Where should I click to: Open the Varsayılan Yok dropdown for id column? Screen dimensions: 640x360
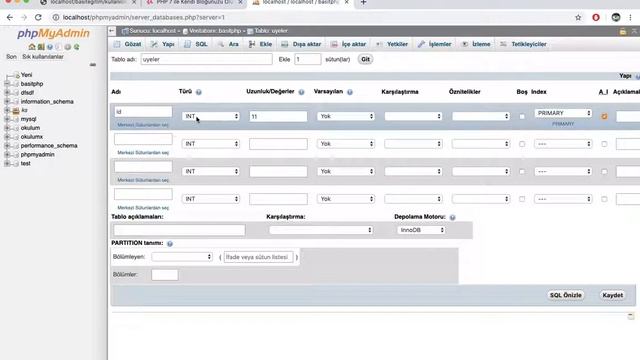click(x=346, y=116)
